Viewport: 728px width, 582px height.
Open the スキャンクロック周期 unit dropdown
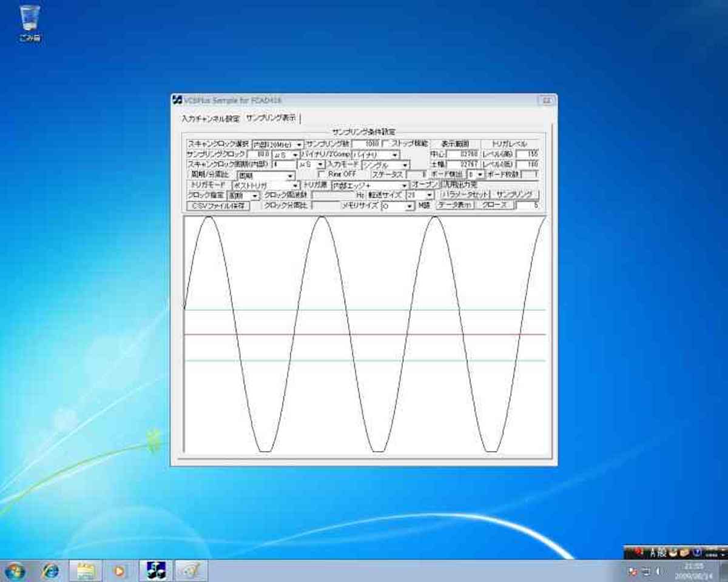point(311,164)
